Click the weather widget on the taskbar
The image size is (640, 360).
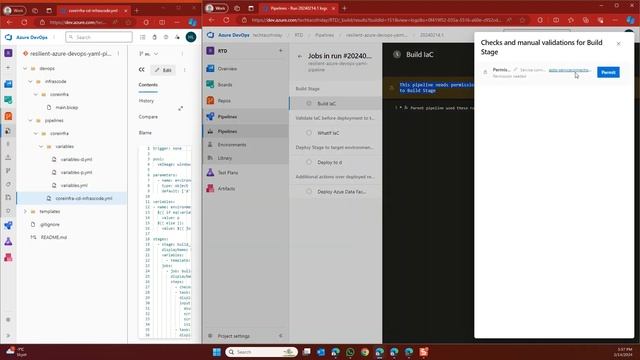tap(16, 352)
